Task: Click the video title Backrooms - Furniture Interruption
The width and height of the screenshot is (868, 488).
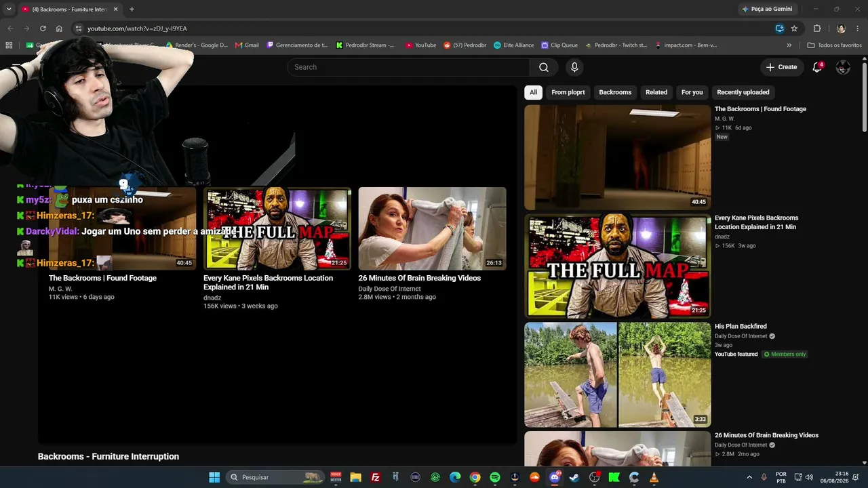Action: pos(108,457)
